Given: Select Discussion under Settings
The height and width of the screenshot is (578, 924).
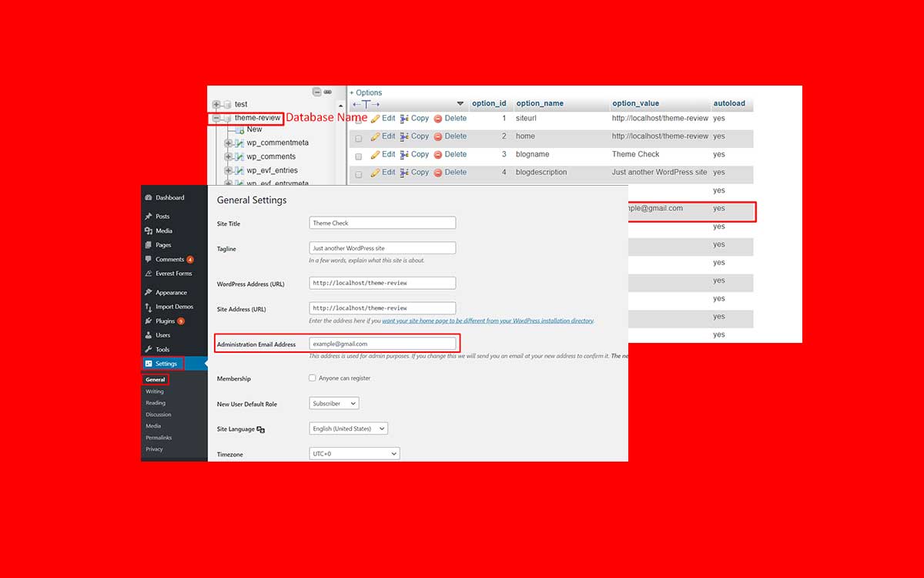Looking at the screenshot, I should click(159, 415).
